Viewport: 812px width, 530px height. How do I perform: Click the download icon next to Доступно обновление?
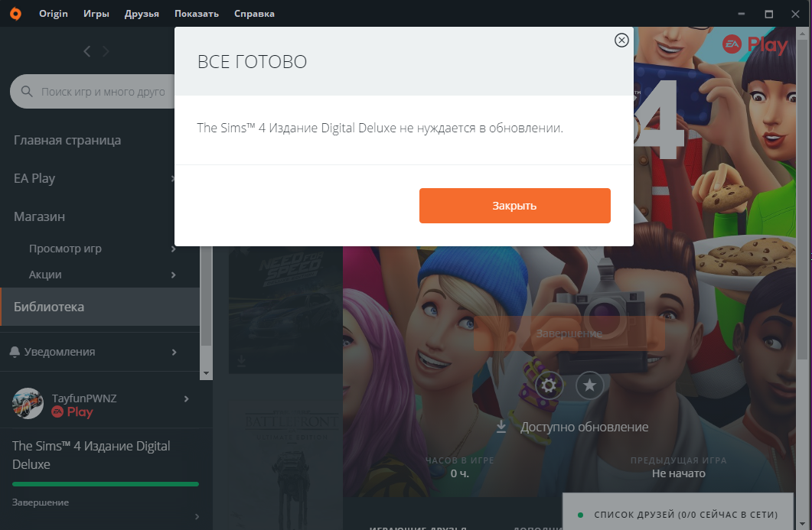pyautogui.click(x=502, y=427)
